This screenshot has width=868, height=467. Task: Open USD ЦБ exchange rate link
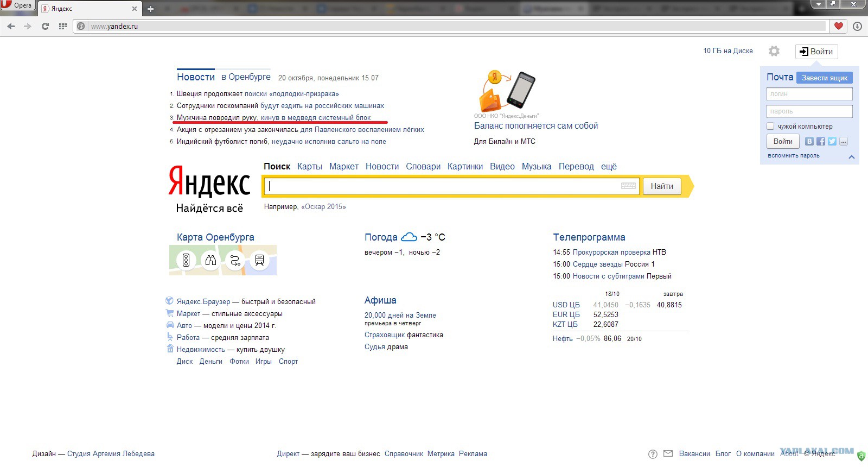[x=566, y=305]
